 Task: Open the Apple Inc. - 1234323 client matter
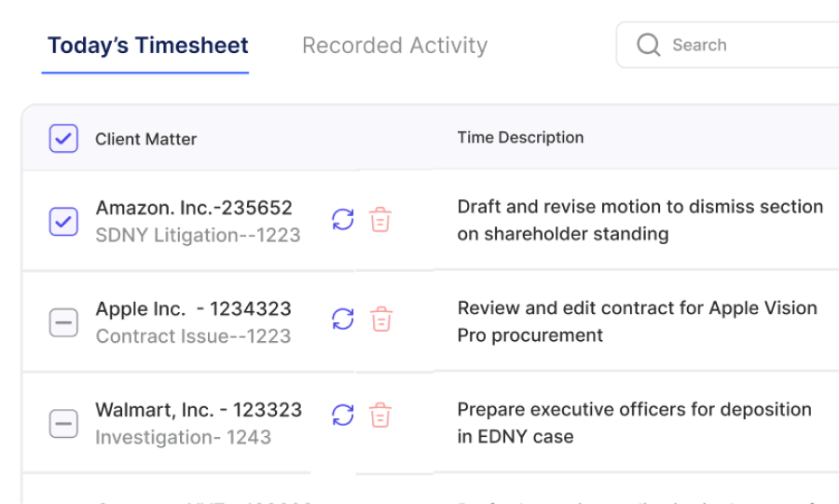click(x=193, y=309)
